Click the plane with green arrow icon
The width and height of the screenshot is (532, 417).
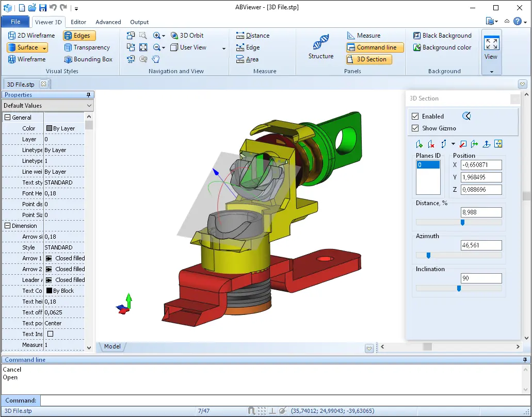pos(474,144)
